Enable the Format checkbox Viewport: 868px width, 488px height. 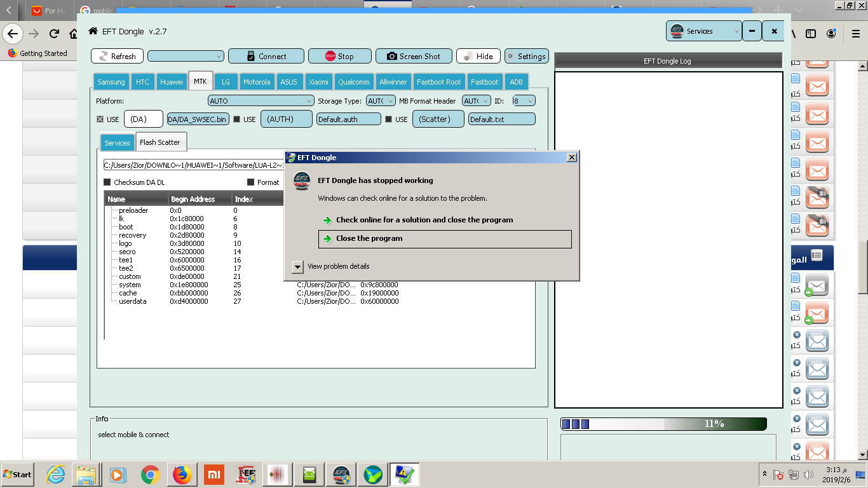point(250,182)
